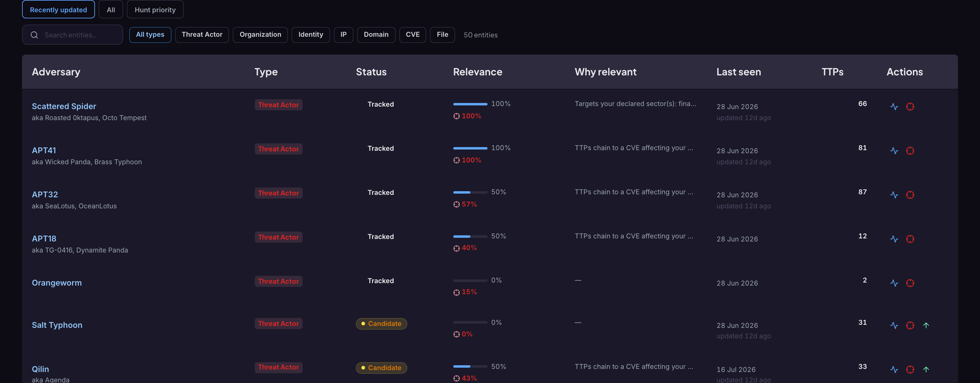
Task: Open the APT32 adversary page
Action: pyautogui.click(x=45, y=194)
